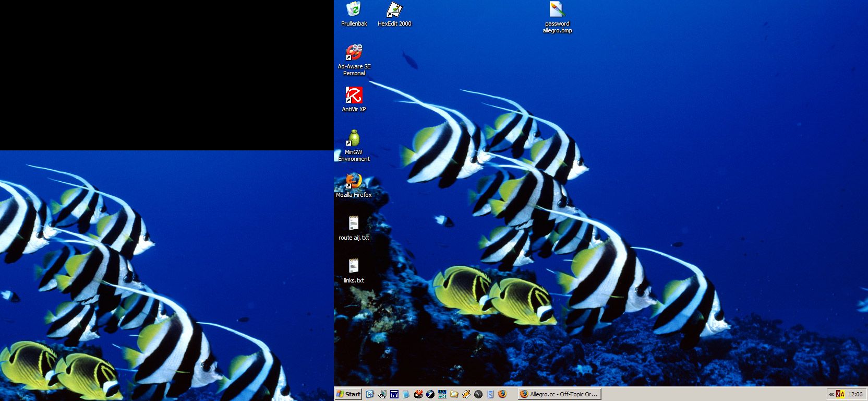Click the Mozilla Firefox desktop shortcut
This screenshot has width=868, height=401.
pyautogui.click(x=354, y=181)
